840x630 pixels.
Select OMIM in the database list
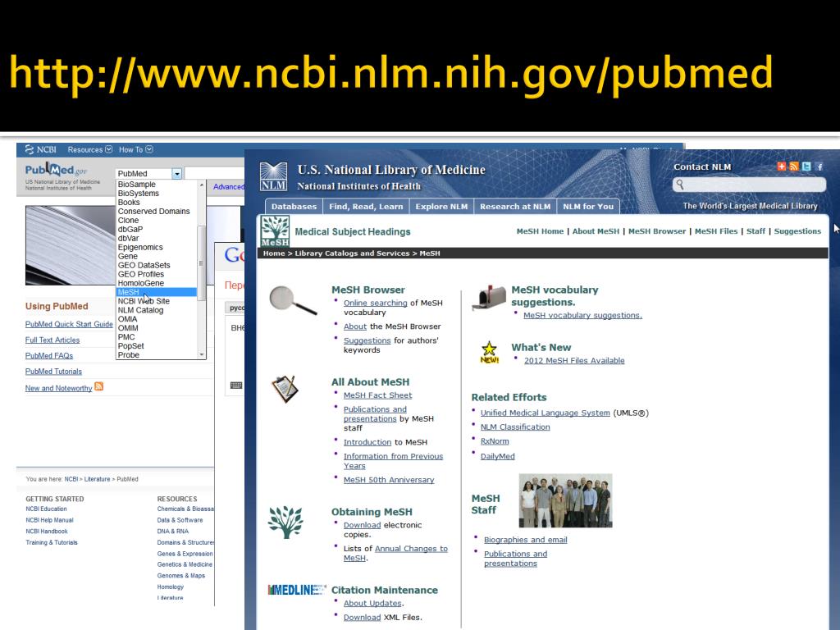coord(157,328)
